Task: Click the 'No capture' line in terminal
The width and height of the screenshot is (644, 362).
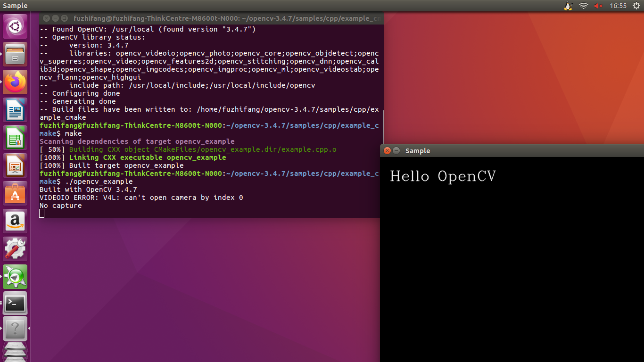Action: (x=60, y=206)
